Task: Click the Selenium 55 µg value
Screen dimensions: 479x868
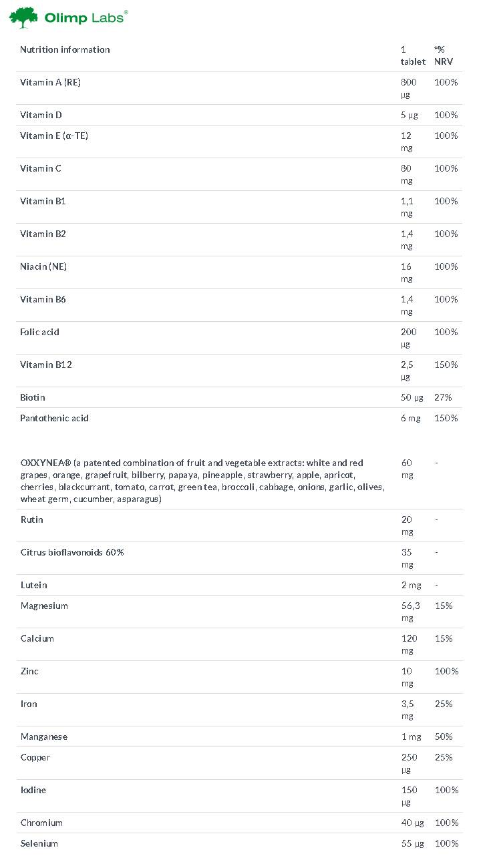Action: coord(412,843)
